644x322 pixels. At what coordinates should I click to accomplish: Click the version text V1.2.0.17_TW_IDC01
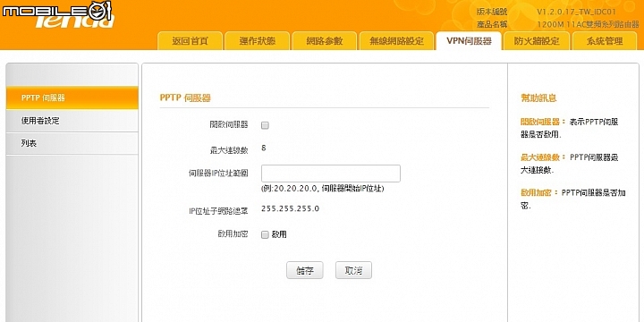click(x=576, y=12)
